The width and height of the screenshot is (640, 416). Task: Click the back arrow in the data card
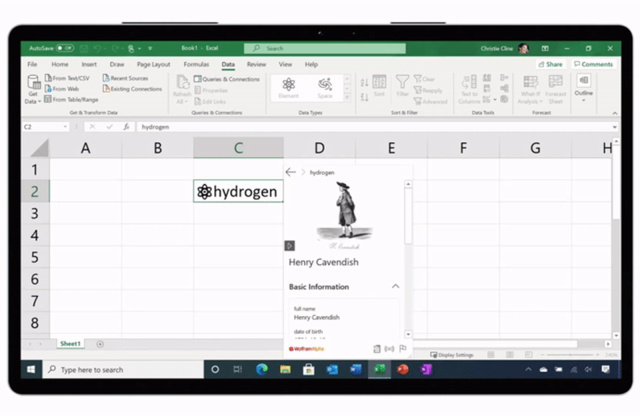[291, 172]
